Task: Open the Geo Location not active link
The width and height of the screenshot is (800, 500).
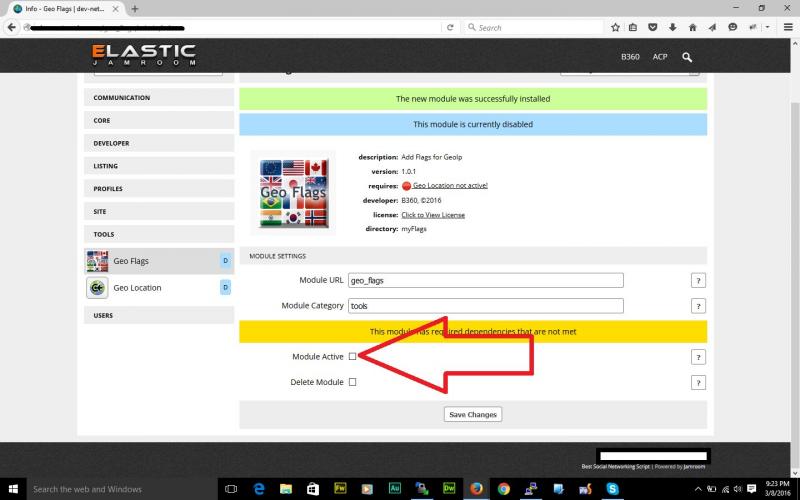Action: 450,186
